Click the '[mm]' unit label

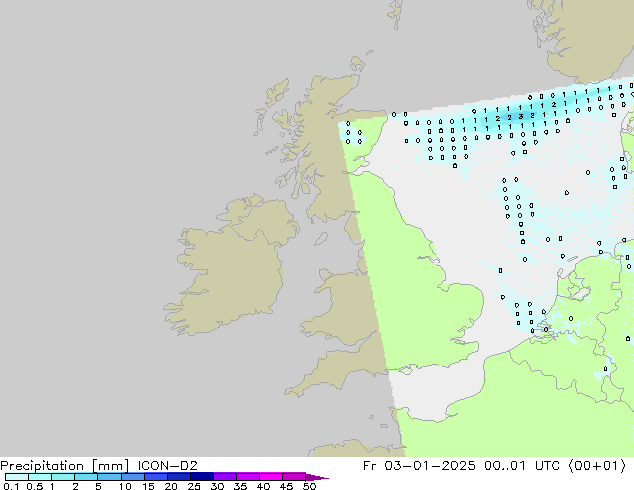(x=110, y=466)
